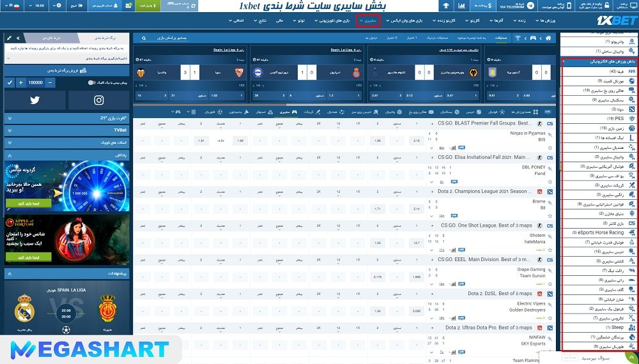Select the بسکتبال basketball filter
The image size is (639, 364).
coord(450,112)
